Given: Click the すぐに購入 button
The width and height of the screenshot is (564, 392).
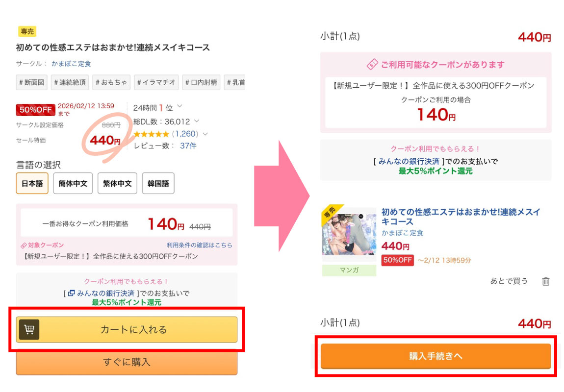Looking at the screenshot, I should 127,362.
